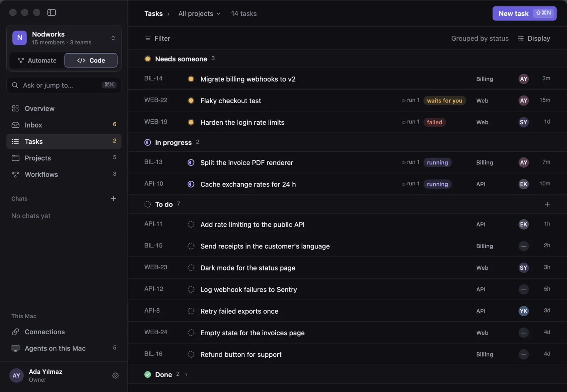Assign someone via empty avatar on API-12
Viewport: 567px width, 392px height.
click(523, 289)
